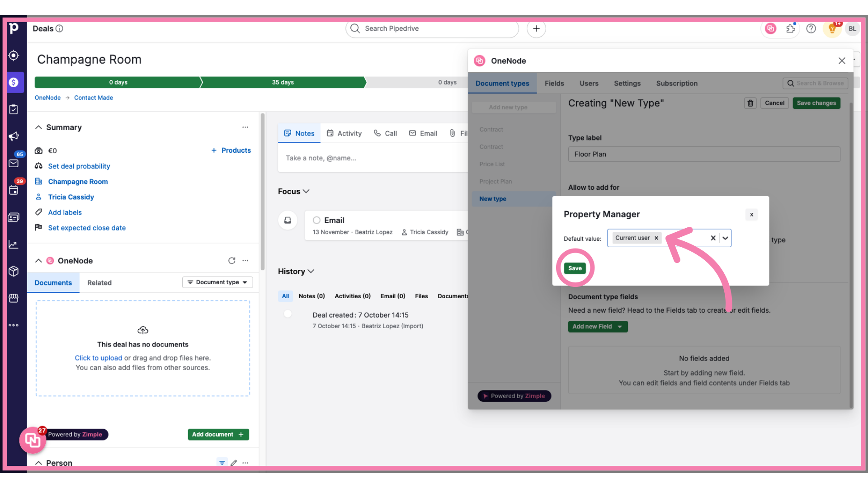
Task: Open Summary section more options
Action: [245, 127]
